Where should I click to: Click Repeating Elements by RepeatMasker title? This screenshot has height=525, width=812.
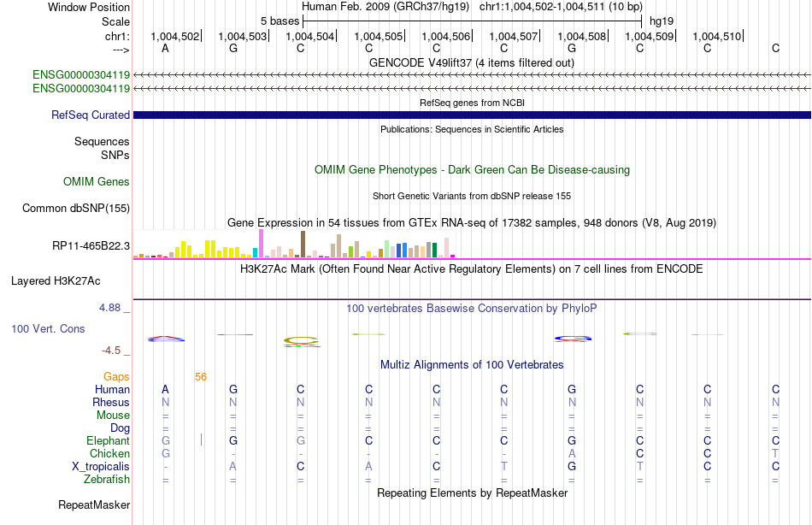point(472,493)
